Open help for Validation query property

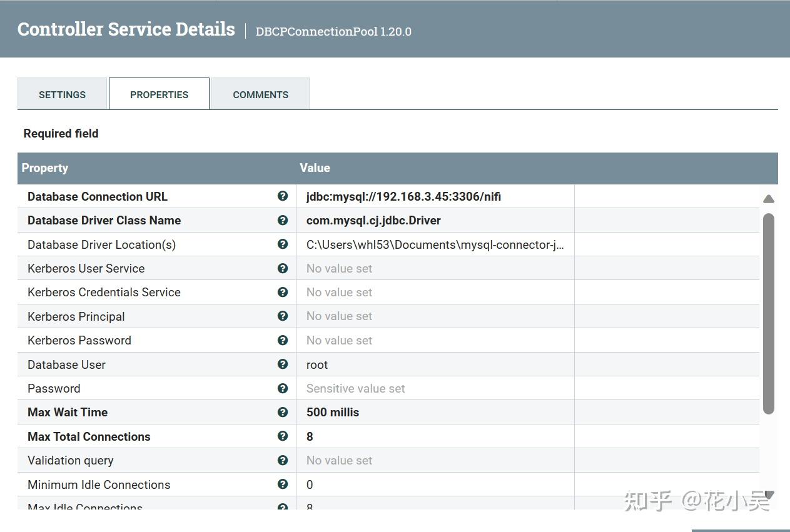pos(283,460)
